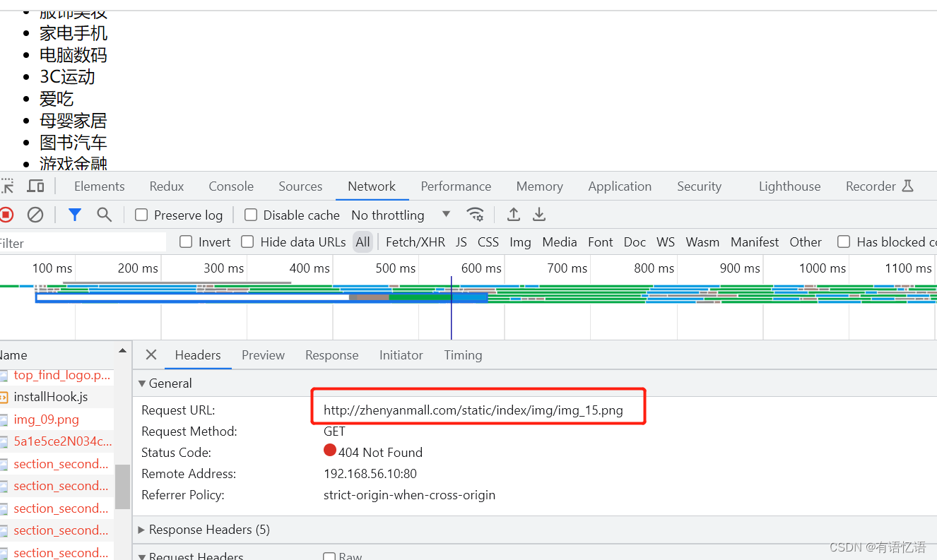Select the Headers detail tab

(x=198, y=355)
